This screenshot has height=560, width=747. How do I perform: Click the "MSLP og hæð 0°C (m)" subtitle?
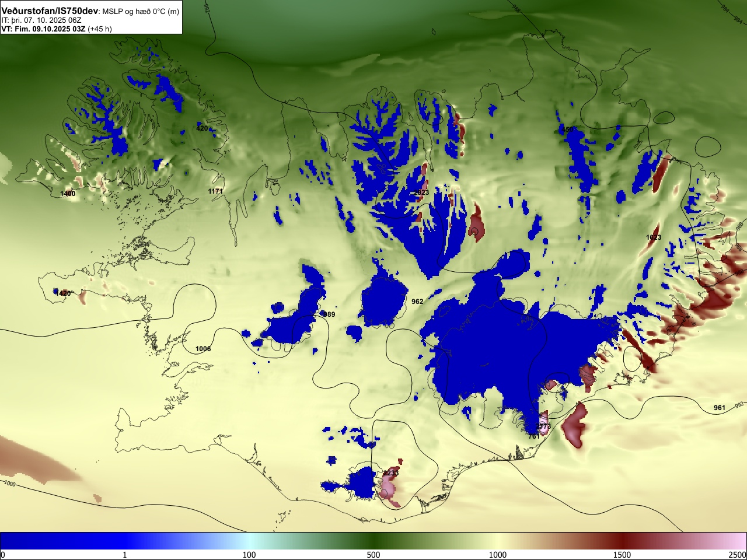click(x=141, y=12)
